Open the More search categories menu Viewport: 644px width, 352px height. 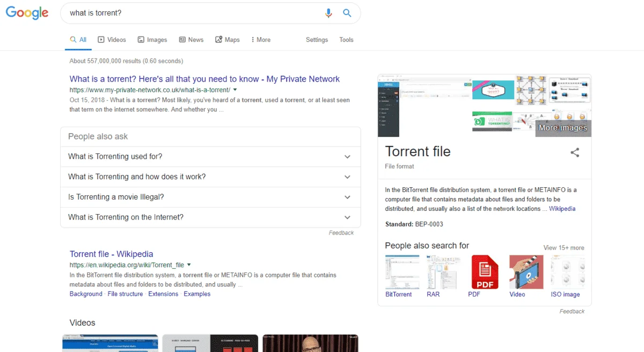(x=261, y=40)
